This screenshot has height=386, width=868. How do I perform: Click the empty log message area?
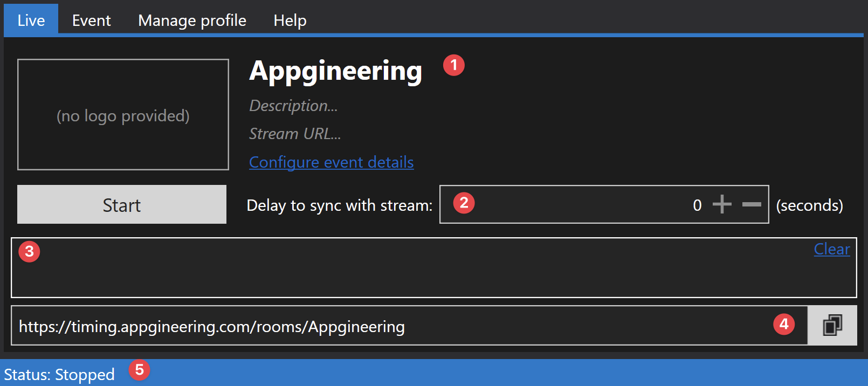click(434, 268)
